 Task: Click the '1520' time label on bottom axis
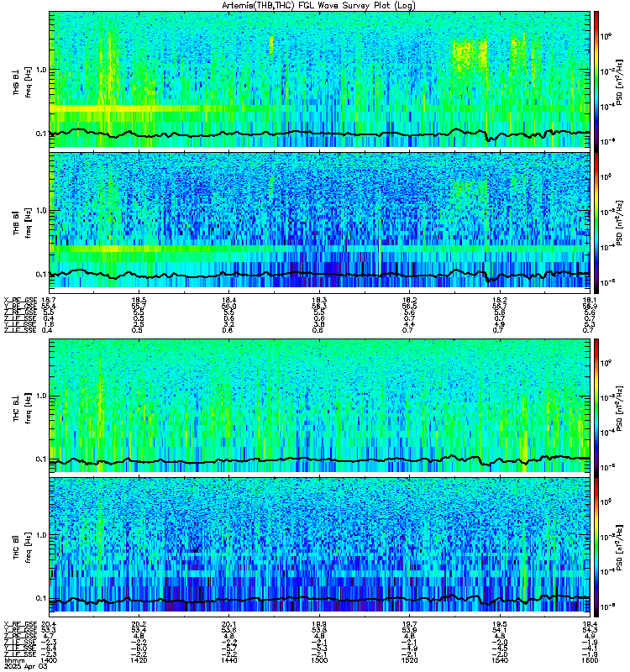click(410, 660)
